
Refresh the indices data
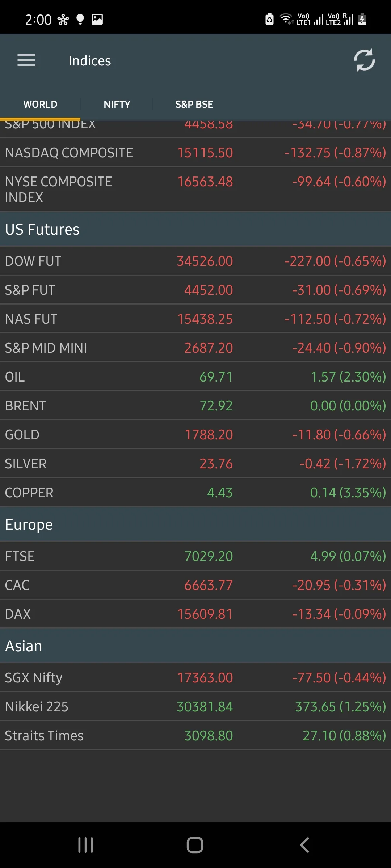(x=364, y=60)
